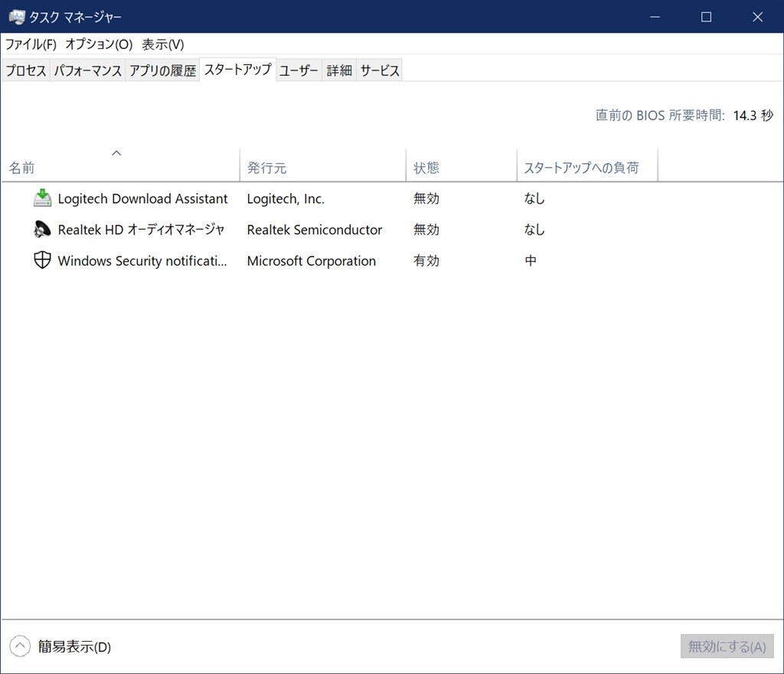Select the スタートアップ tab
This screenshot has height=674, width=784.
[238, 70]
